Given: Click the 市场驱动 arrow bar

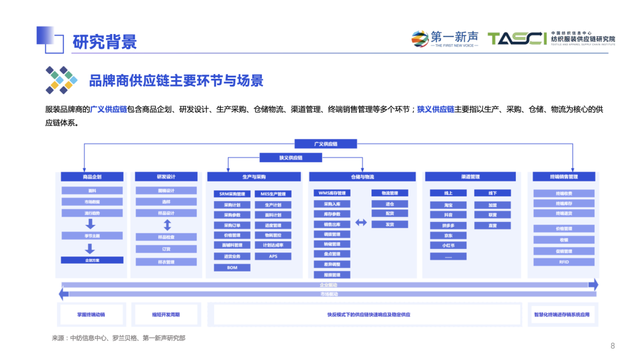Looking at the screenshot, I should coord(328,294).
